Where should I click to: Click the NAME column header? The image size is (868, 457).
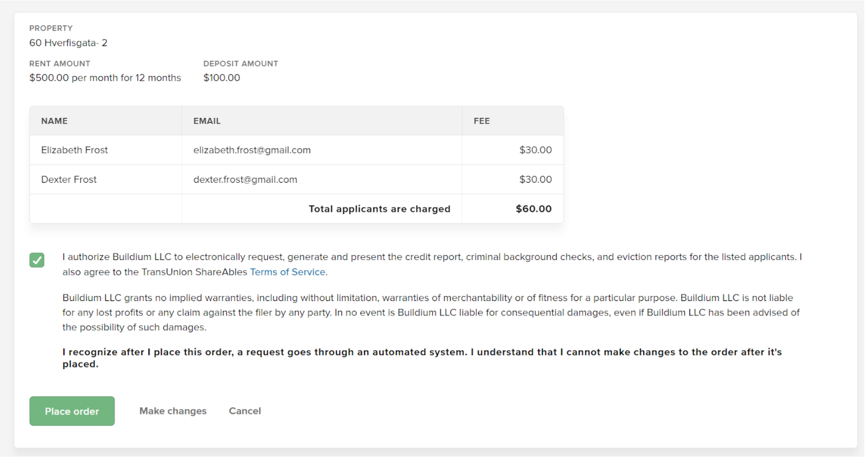[54, 121]
